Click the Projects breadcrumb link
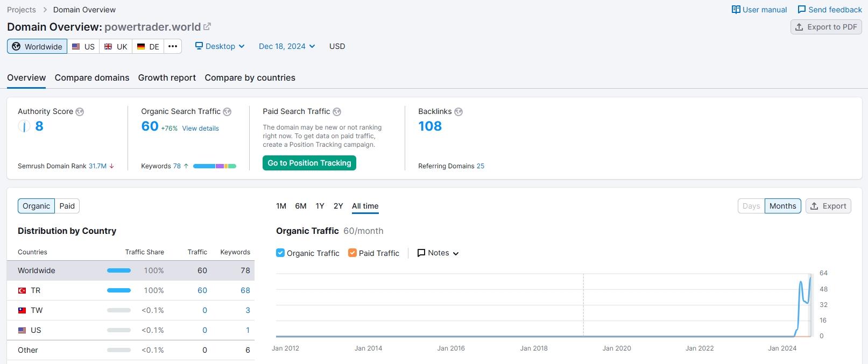868x364 pixels. coord(22,10)
